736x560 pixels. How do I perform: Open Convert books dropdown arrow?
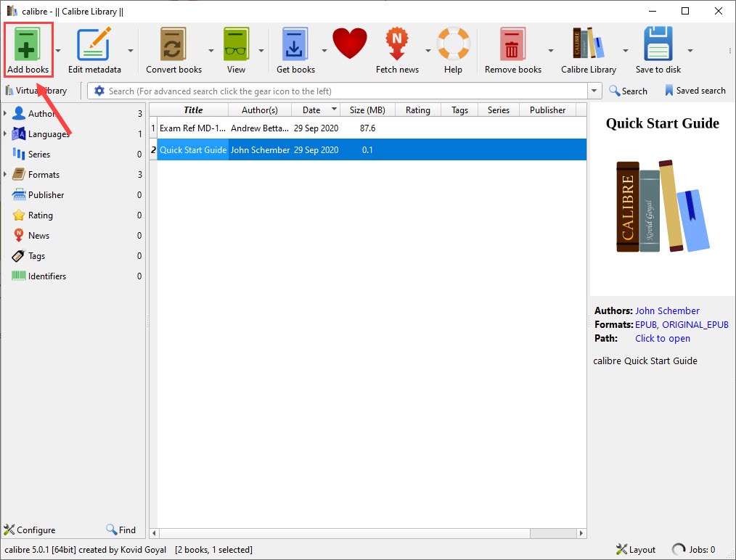point(210,50)
